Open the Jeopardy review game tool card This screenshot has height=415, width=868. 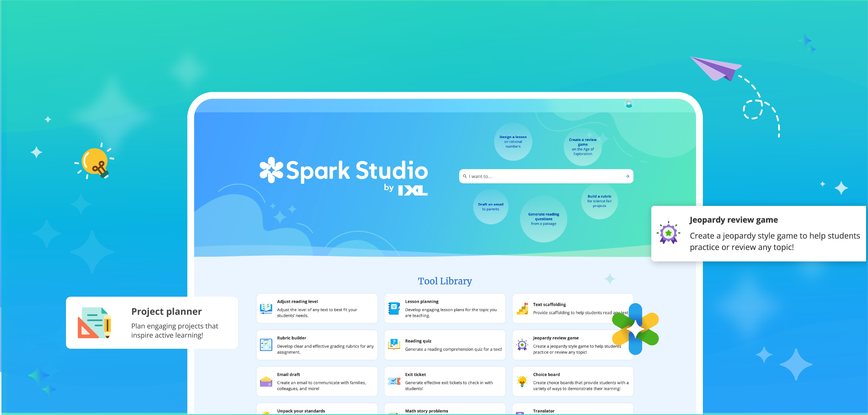point(573,345)
